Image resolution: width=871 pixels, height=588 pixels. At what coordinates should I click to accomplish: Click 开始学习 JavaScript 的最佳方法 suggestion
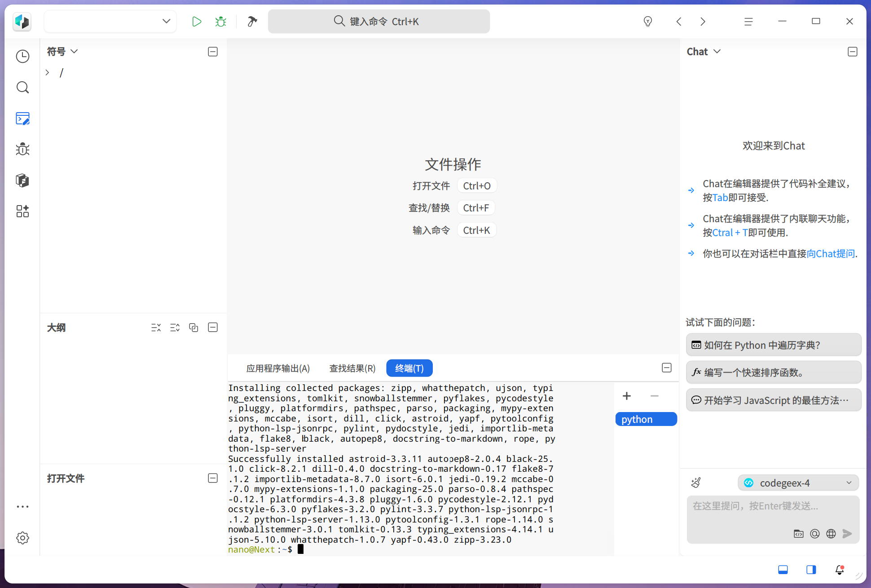coord(774,400)
